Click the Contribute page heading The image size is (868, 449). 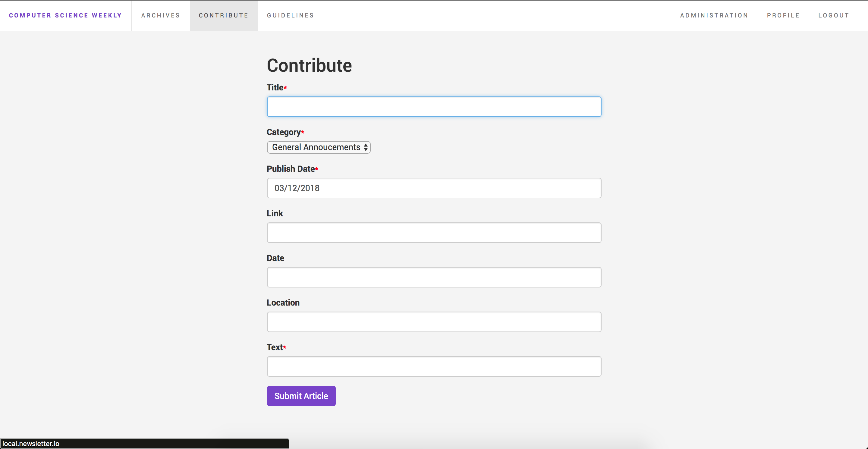[x=309, y=65]
